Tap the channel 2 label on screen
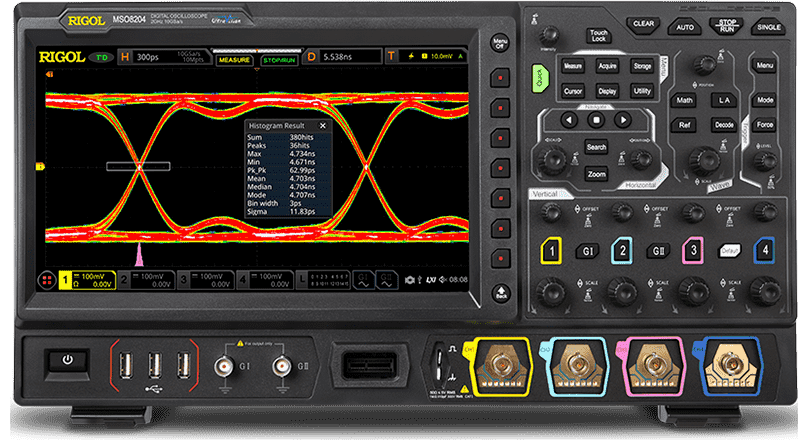The height and width of the screenshot is (440, 810). 122,281
